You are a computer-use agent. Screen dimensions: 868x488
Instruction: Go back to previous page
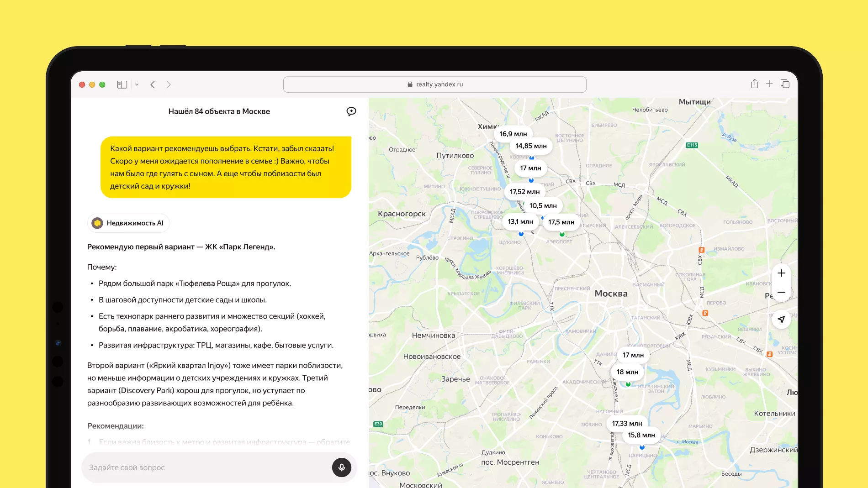coord(153,84)
